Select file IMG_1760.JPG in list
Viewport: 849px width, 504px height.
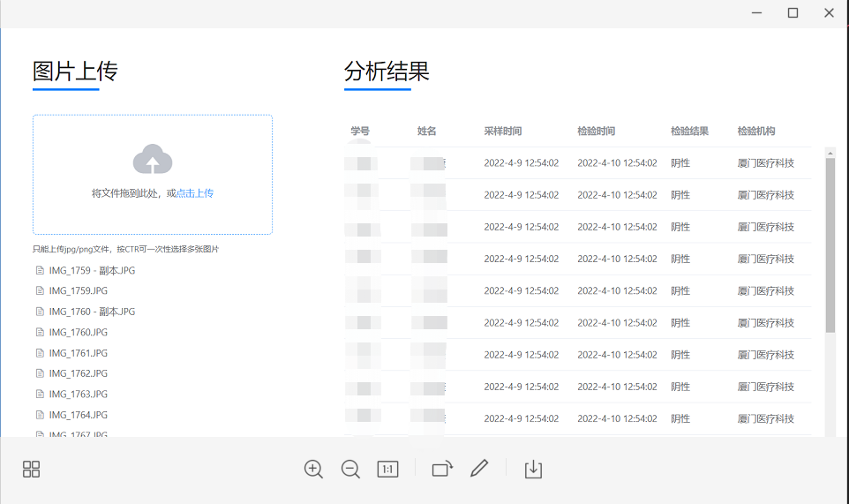click(78, 333)
